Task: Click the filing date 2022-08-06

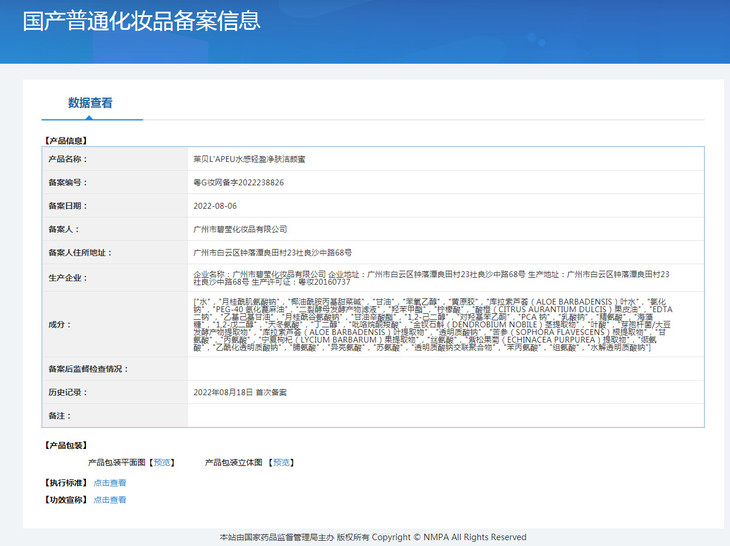Action: tap(215, 206)
